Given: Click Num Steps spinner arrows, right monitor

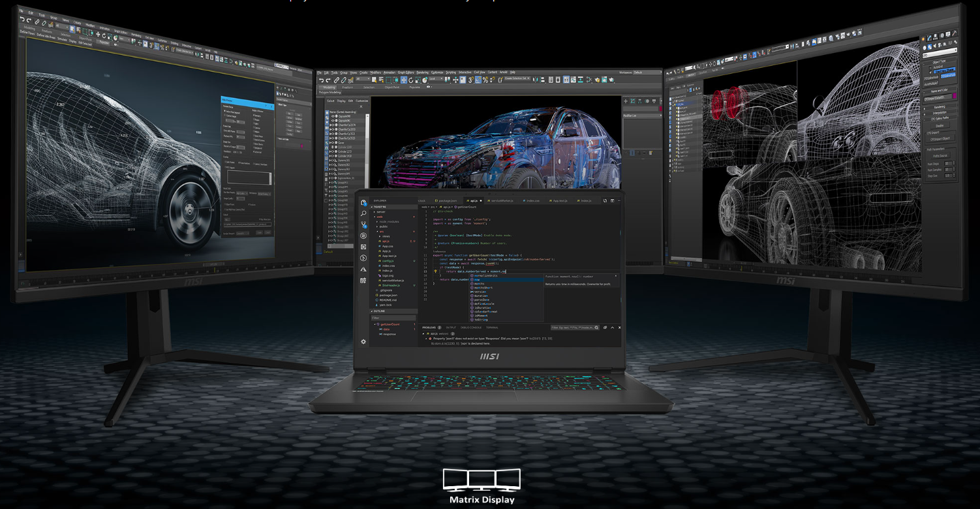Looking at the screenshot, I should coord(954,163).
